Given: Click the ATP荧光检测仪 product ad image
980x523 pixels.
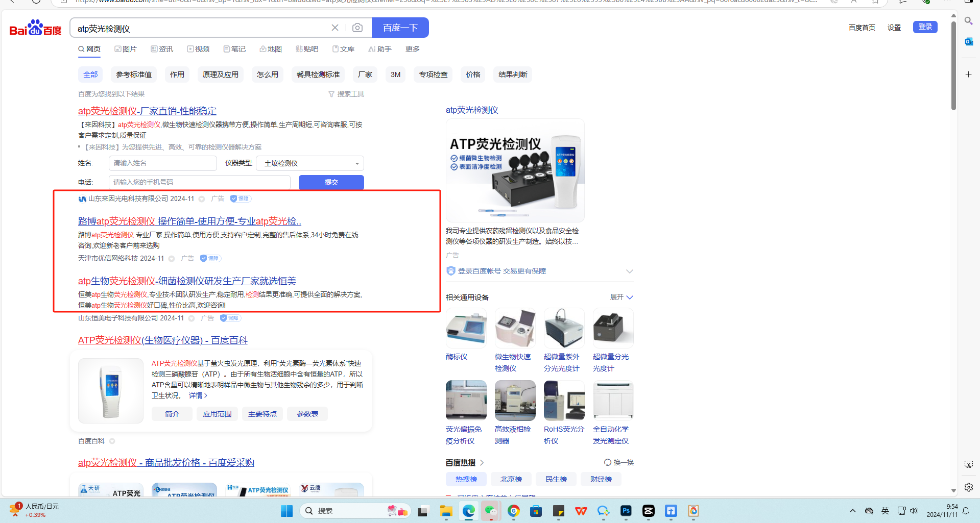Looking at the screenshot, I should coord(515,170).
